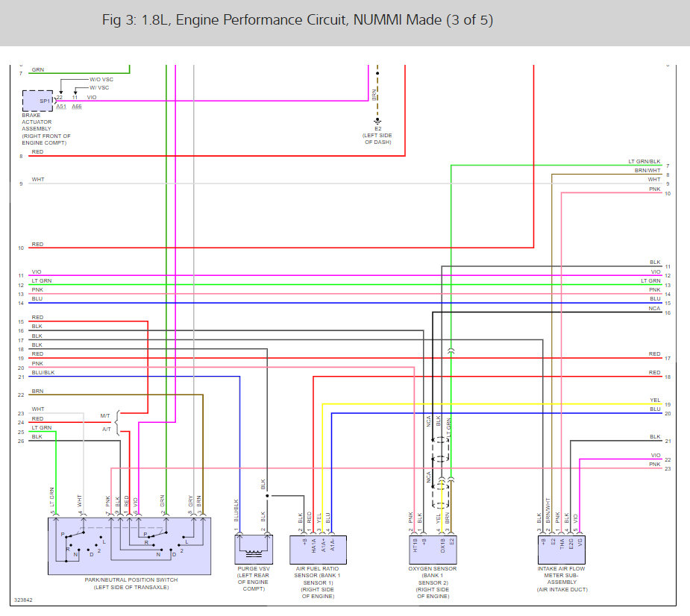Select the Park/Neutral Position Switch component box

pos(129,546)
